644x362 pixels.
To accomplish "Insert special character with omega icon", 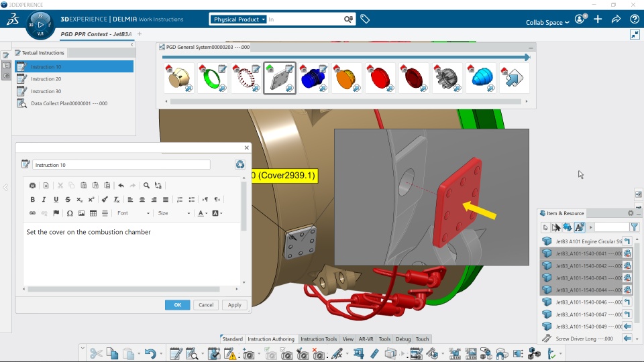I will (x=70, y=213).
